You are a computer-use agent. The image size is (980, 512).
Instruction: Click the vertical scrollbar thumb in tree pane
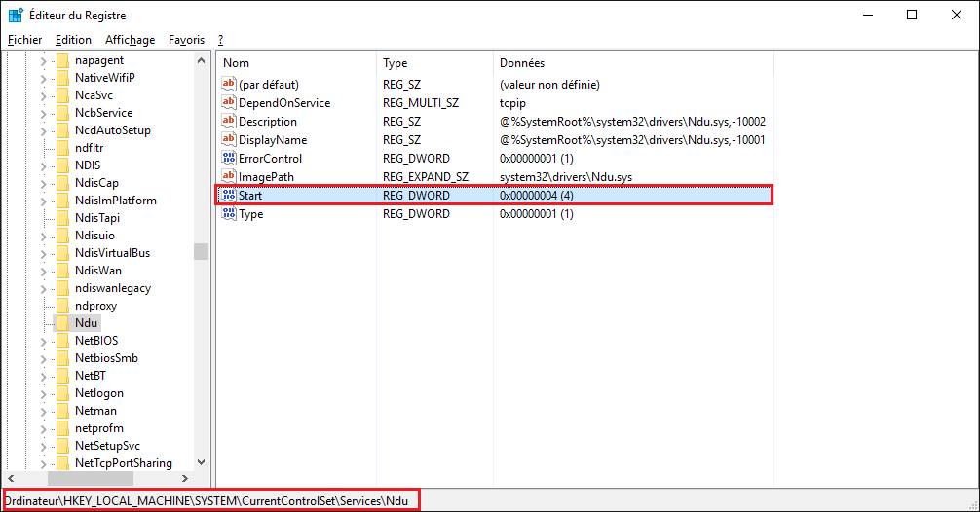tap(201, 251)
